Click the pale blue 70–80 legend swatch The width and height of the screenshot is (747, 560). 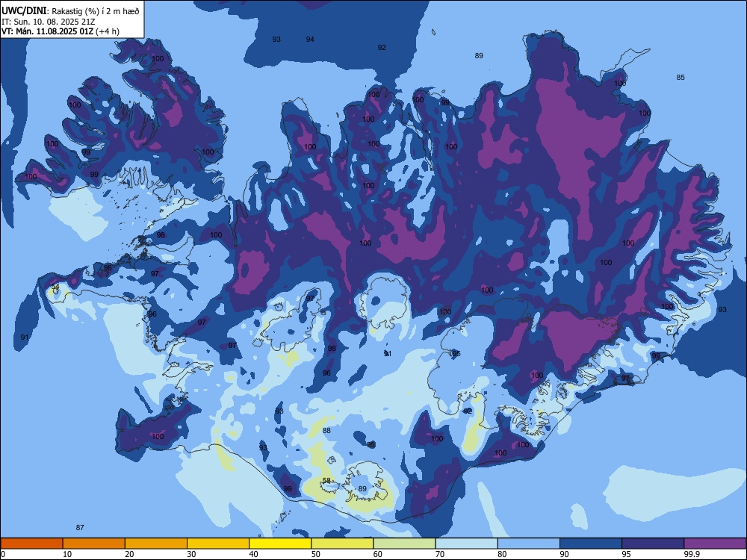466,544
